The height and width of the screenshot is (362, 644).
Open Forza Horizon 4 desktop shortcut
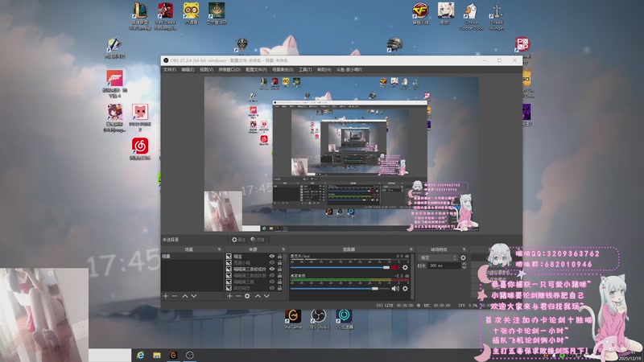tap(114, 84)
